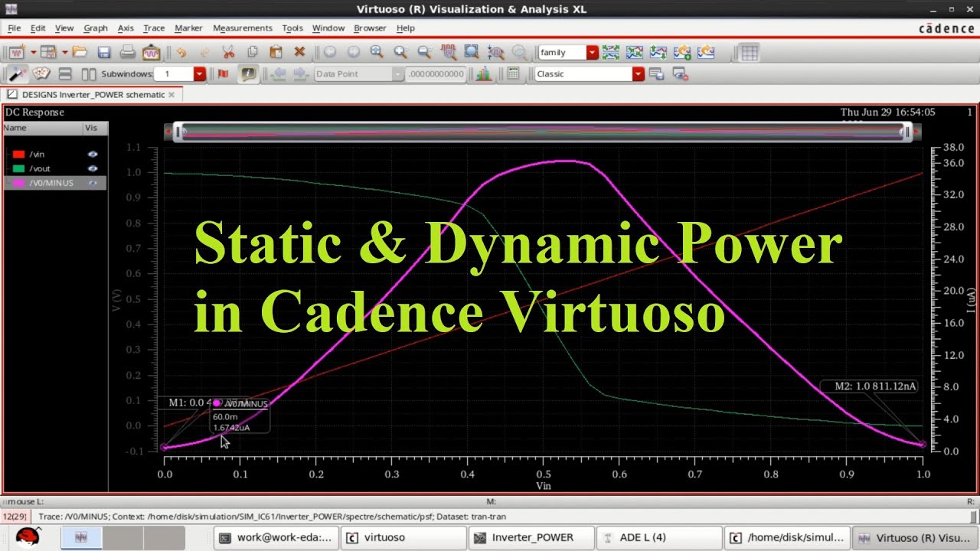Click the new waveform window icon

[17, 52]
